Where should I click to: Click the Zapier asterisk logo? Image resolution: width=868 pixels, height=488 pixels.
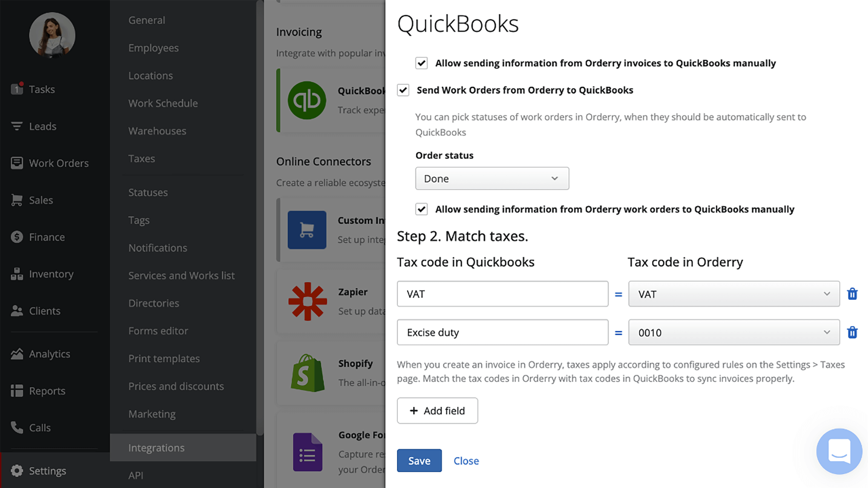pos(308,301)
